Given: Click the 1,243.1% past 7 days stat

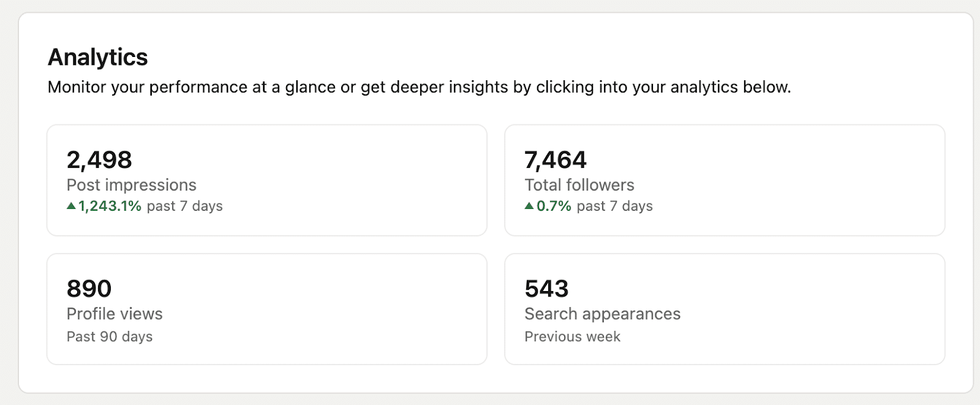Looking at the screenshot, I should pyautogui.click(x=145, y=206).
